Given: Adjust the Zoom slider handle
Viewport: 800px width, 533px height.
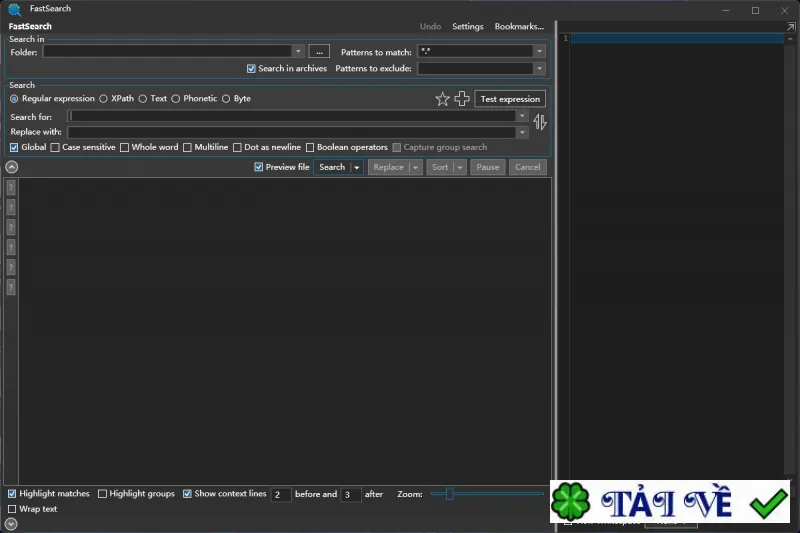Looking at the screenshot, I should click(x=449, y=494).
